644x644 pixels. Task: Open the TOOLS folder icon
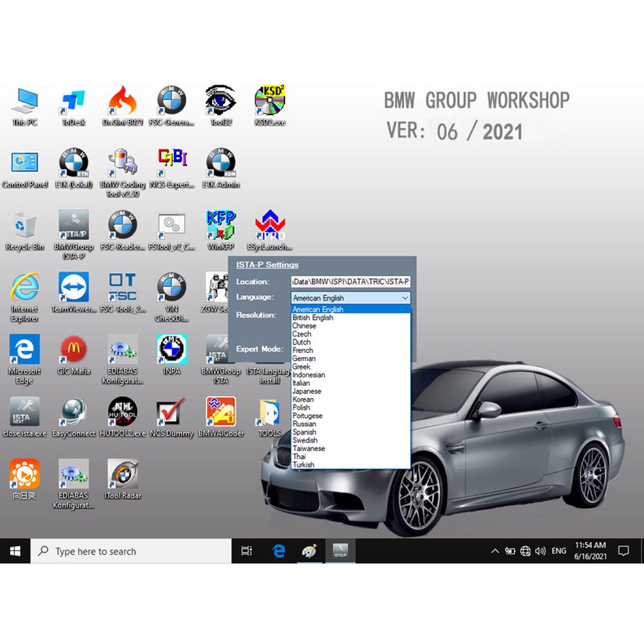tap(270, 417)
